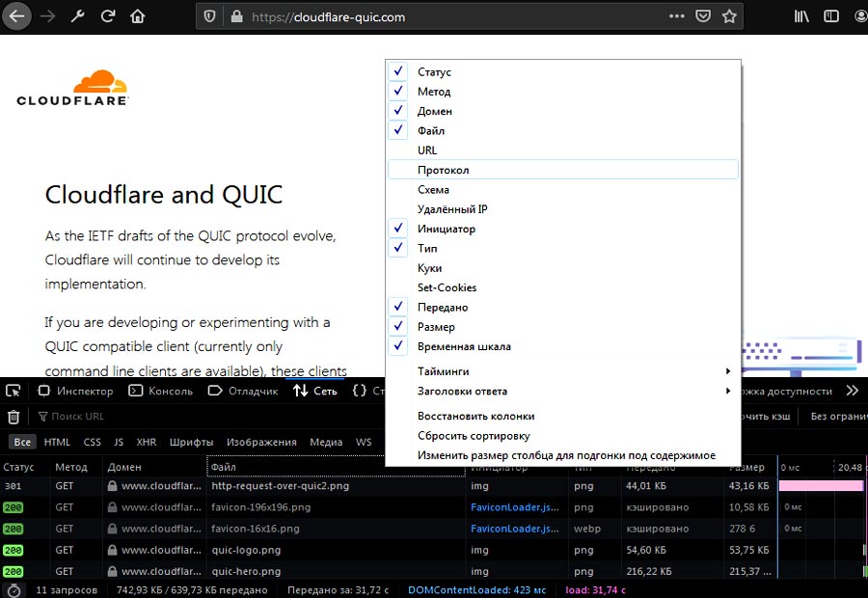Expand the Заголовки ответа submenu
Image resolution: width=868 pixels, height=598 pixels.
click(563, 391)
